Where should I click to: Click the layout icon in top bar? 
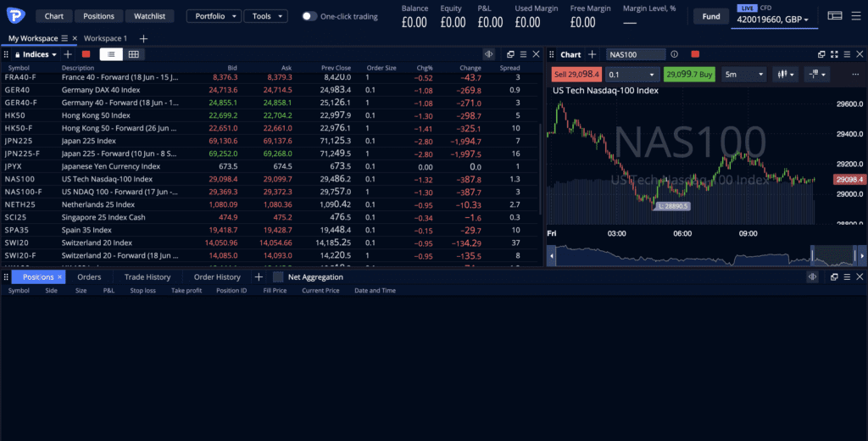pos(835,15)
